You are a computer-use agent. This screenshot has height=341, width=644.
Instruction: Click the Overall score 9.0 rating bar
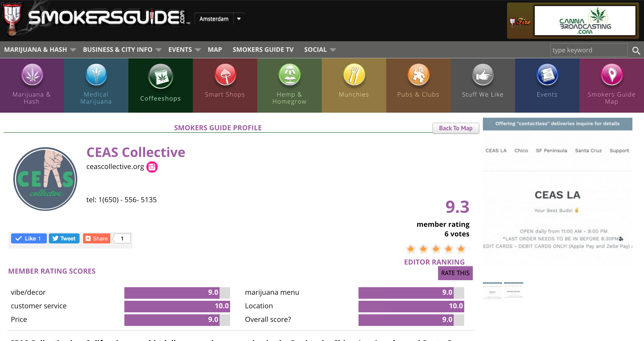coord(411,320)
